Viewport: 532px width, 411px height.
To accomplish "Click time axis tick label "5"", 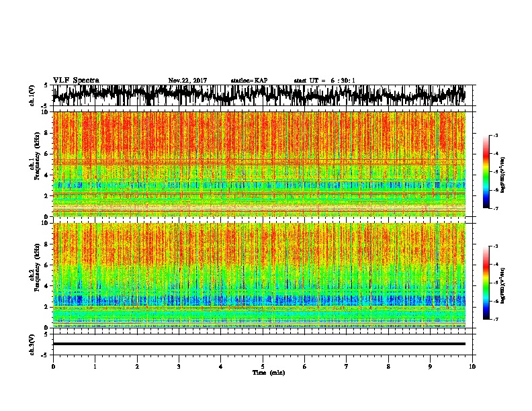I will 263,367.
